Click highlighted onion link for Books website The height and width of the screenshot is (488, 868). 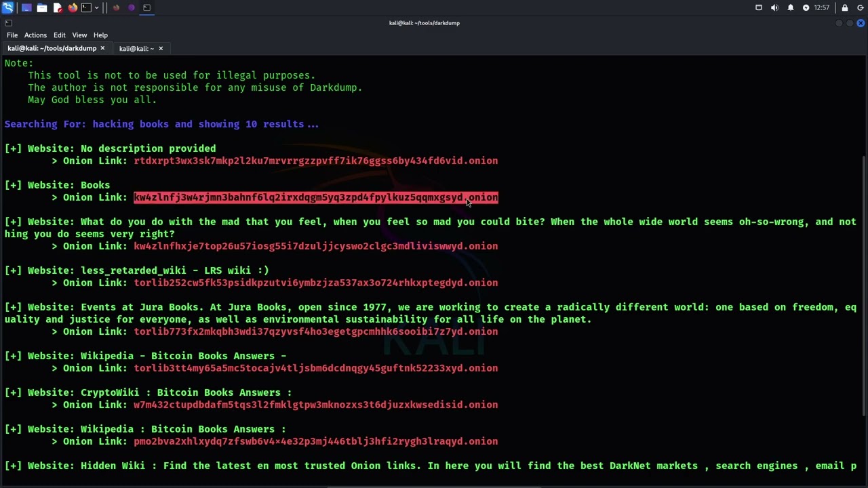coord(315,197)
